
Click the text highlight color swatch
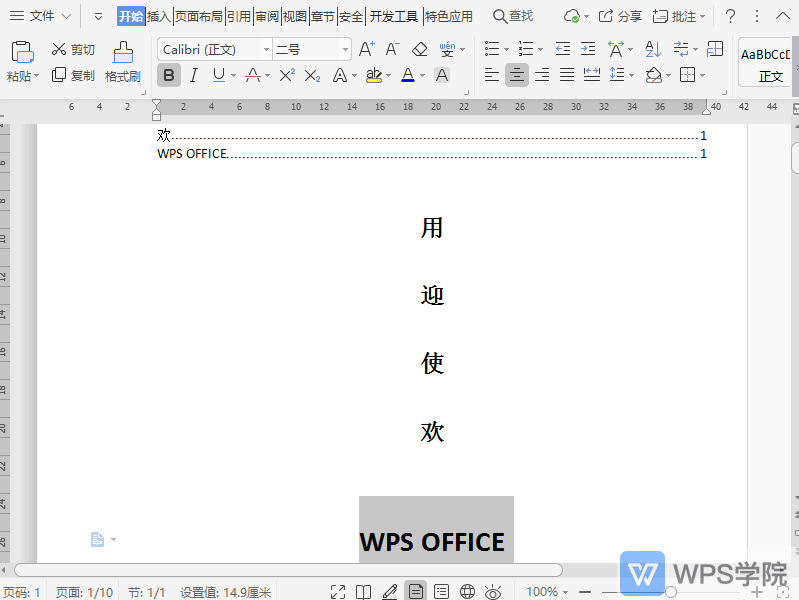374,75
